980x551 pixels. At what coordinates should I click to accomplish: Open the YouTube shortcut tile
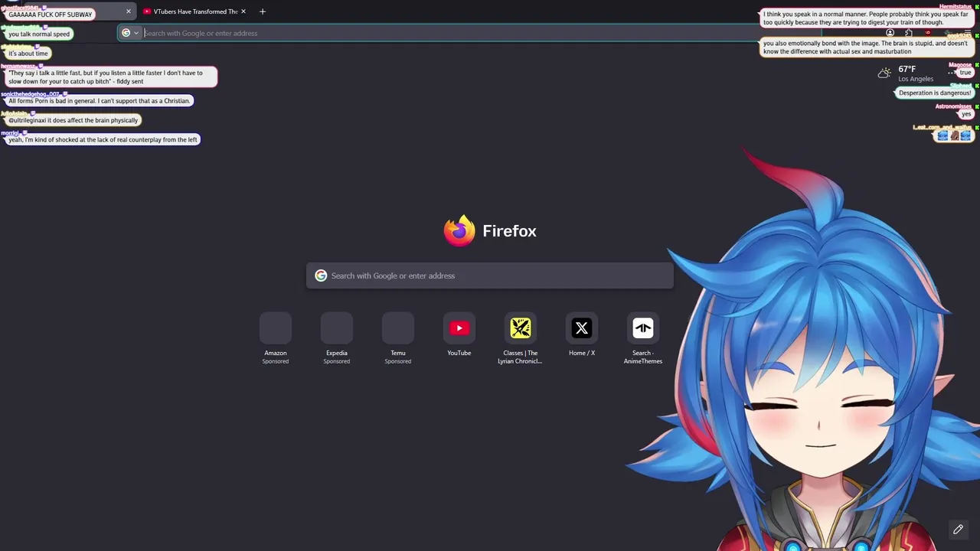[459, 328]
